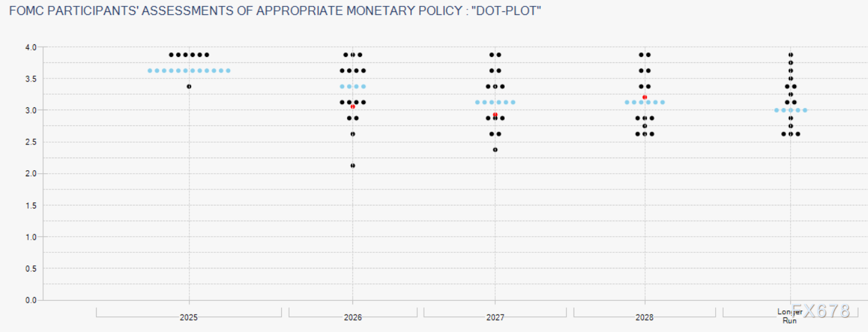Viewport: 868px width, 332px height.
Task: Click the 0.0 y-axis label
Action: point(31,300)
